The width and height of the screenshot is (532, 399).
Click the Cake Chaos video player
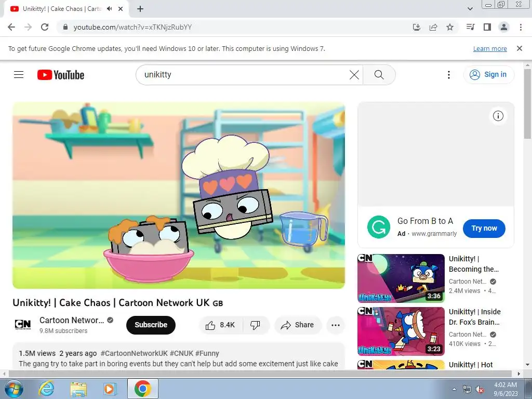click(x=179, y=195)
